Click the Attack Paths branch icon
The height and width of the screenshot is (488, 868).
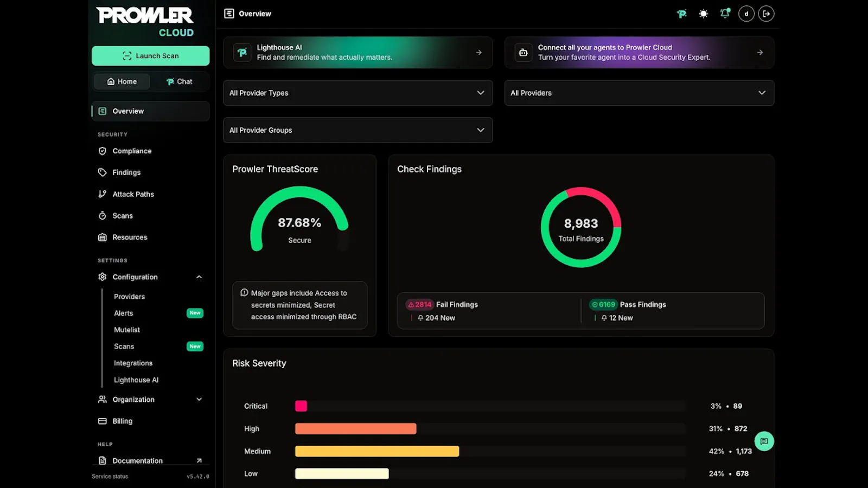pyautogui.click(x=102, y=194)
